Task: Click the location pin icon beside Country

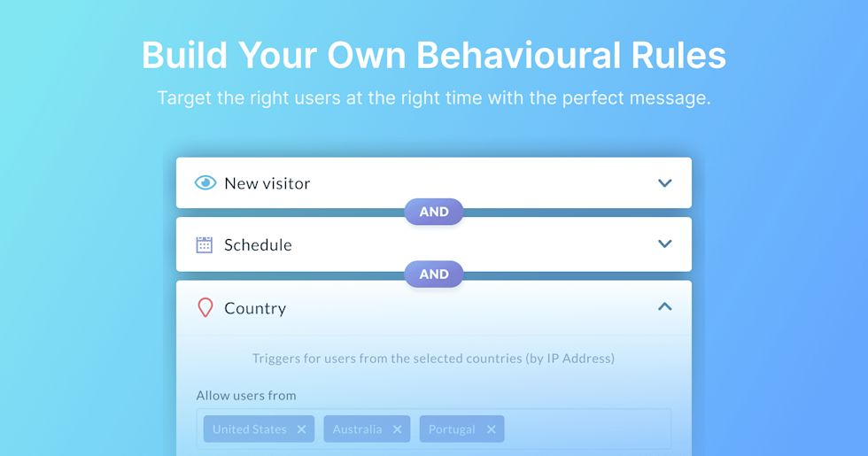Action: pos(205,307)
